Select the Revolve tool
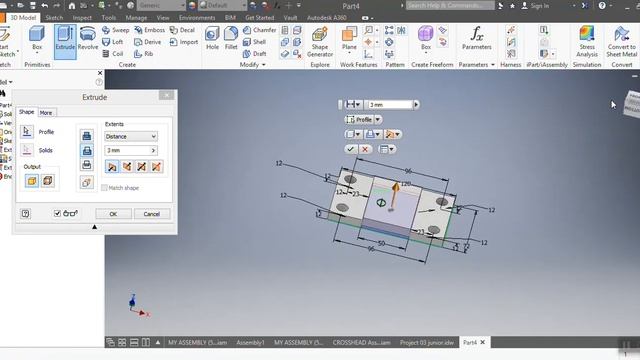This screenshot has width=640, height=360. 87,39
